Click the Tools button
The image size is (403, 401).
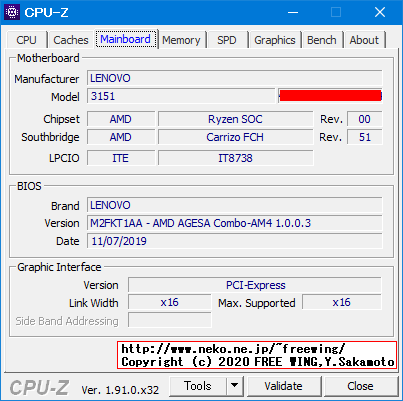[198, 386]
